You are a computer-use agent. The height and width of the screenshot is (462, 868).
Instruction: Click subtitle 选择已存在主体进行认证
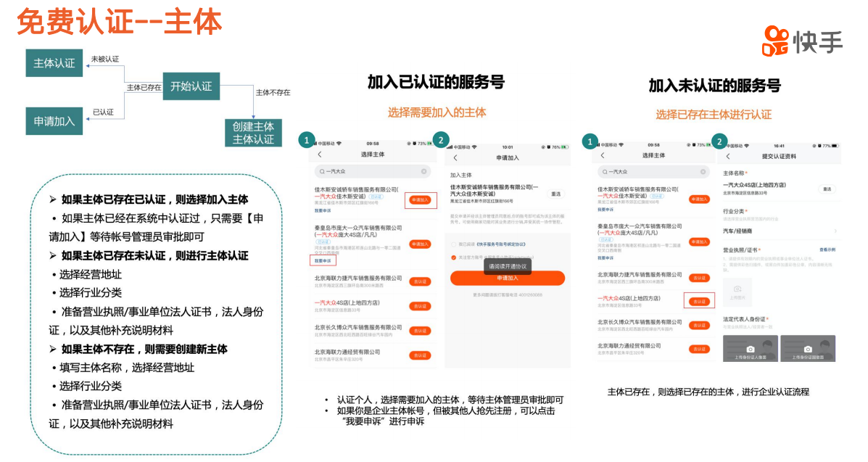[x=714, y=115]
